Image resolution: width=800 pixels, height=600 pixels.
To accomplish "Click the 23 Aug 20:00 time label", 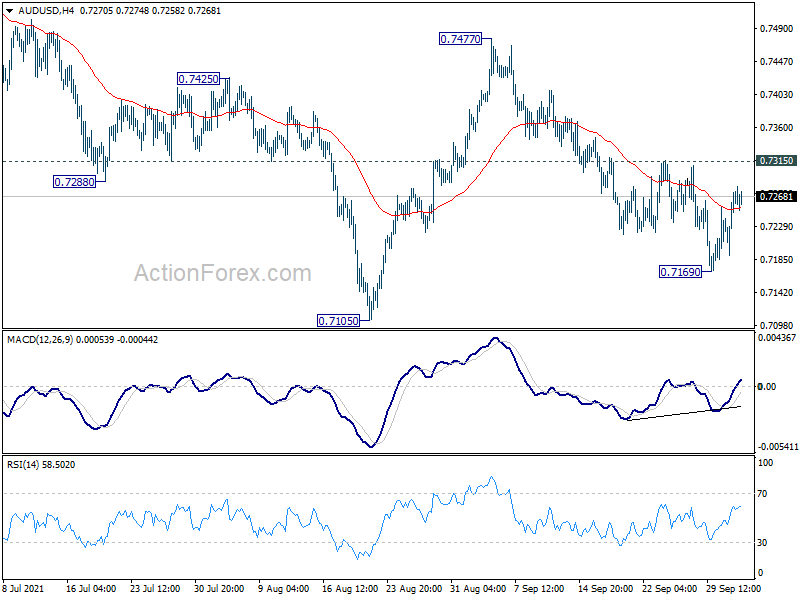I will [x=414, y=589].
